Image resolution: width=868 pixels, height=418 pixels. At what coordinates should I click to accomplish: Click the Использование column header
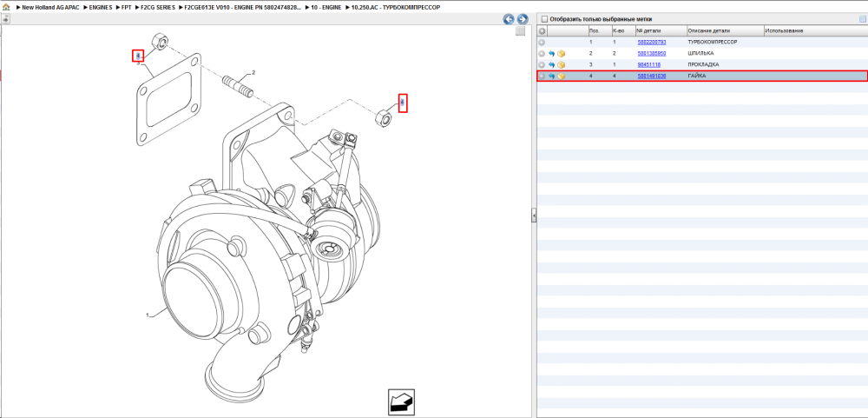click(815, 31)
